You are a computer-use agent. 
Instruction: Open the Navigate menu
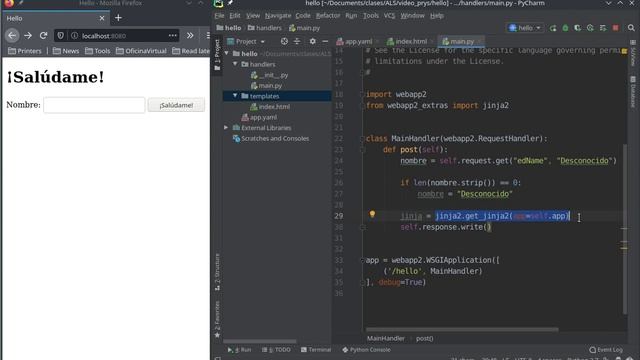[x=278, y=16]
